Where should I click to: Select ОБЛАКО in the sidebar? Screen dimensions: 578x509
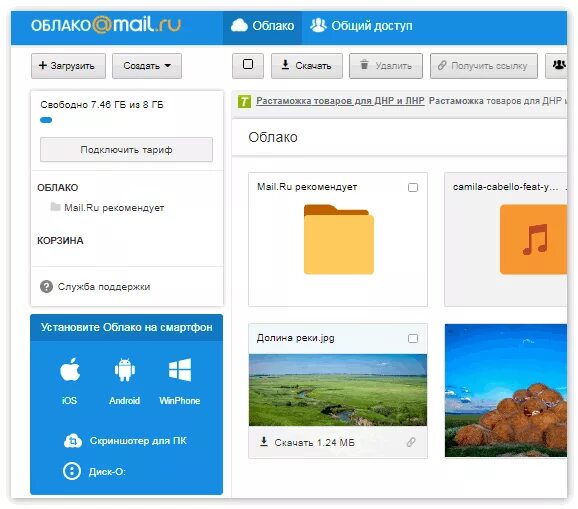pos(58,188)
